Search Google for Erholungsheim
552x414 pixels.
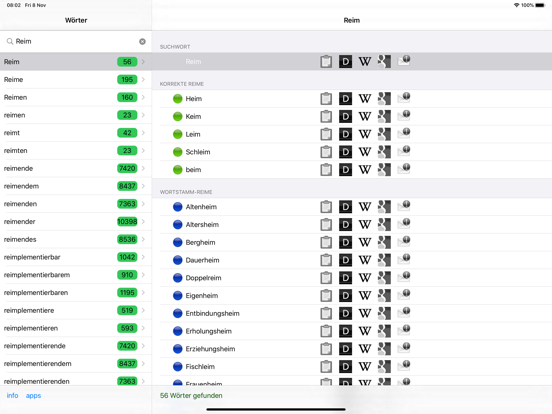(384, 331)
